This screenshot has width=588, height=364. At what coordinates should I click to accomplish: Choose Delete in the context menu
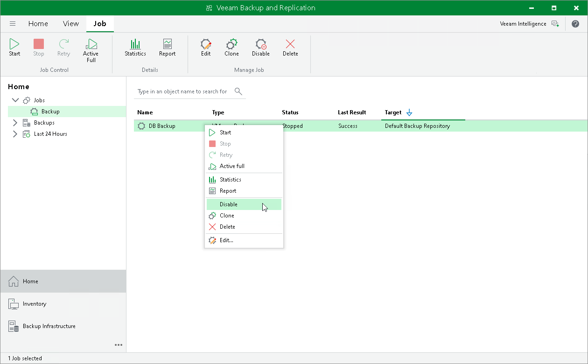click(244, 227)
